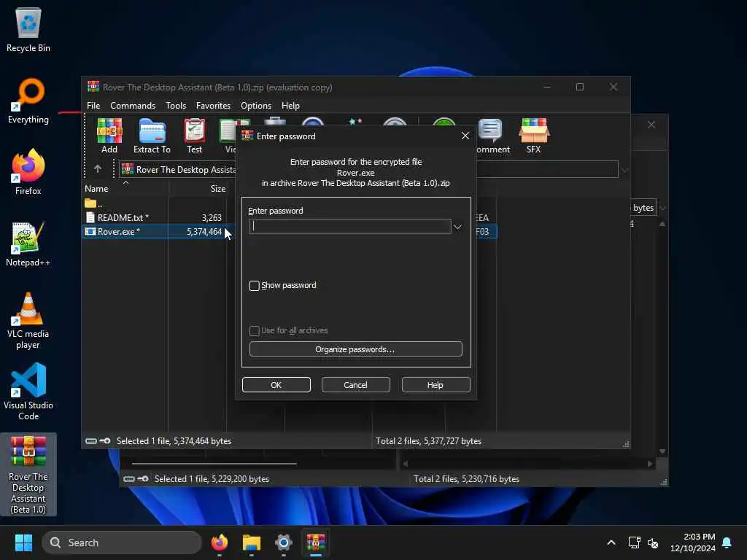The width and height of the screenshot is (747, 560).
Task: Open Visual Studio Code desktop shortcut
Action: (28, 392)
